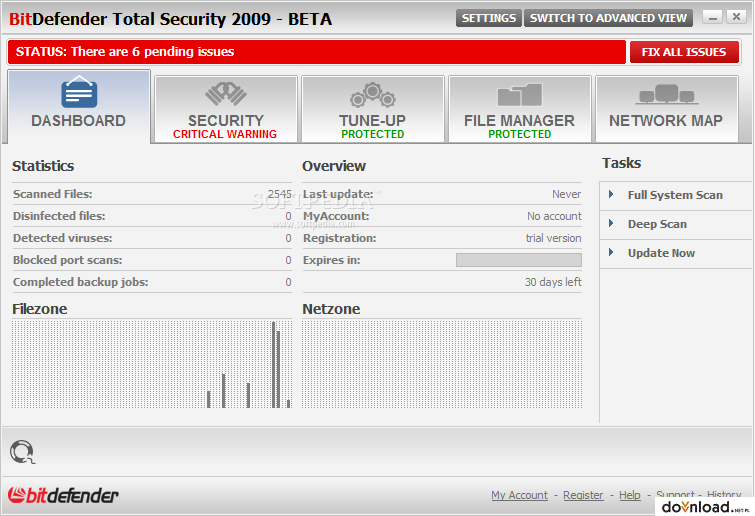The height and width of the screenshot is (516, 755).
Task: Click the Detected viruses label
Action: [x=63, y=238]
